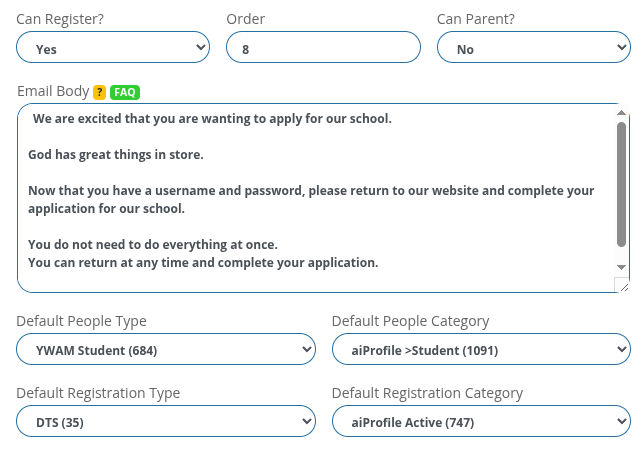Click the Order field label
Screen dimensions: 643x452
click(246, 19)
